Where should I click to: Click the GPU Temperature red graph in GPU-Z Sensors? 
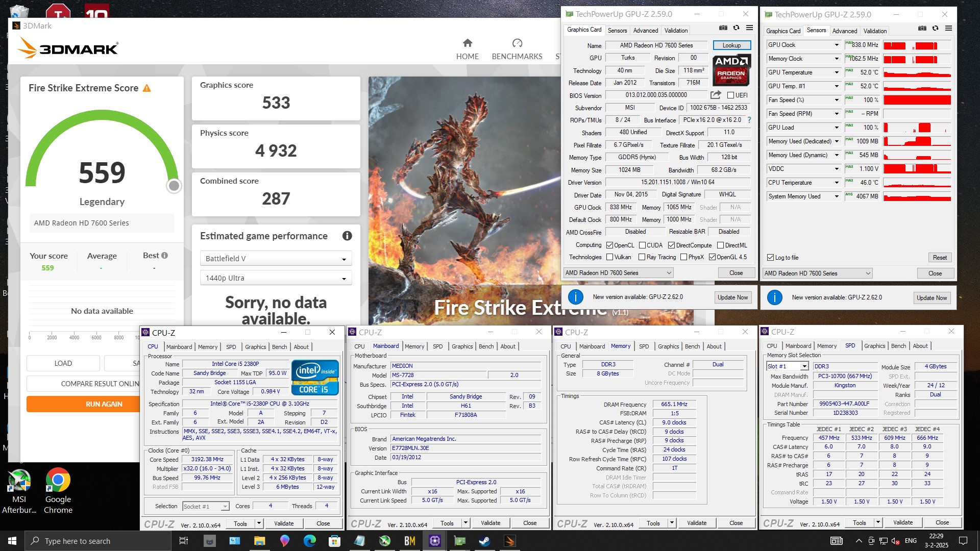coord(917,72)
